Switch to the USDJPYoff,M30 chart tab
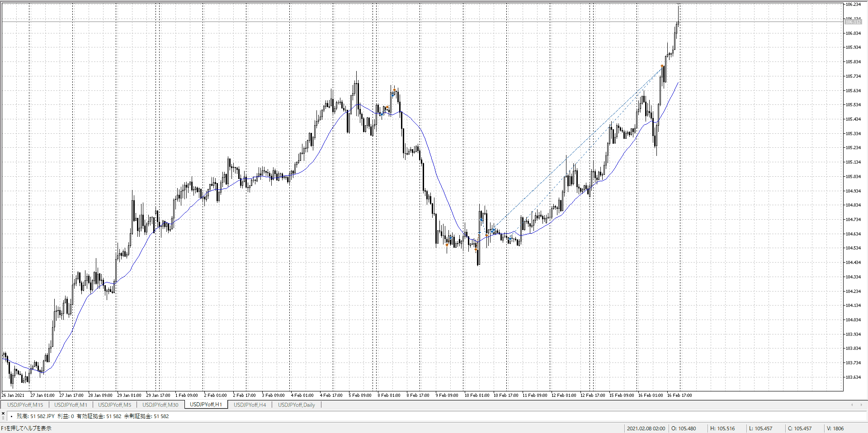Image resolution: width=868 pixels, height=433 pixels. tap(160, 405)
